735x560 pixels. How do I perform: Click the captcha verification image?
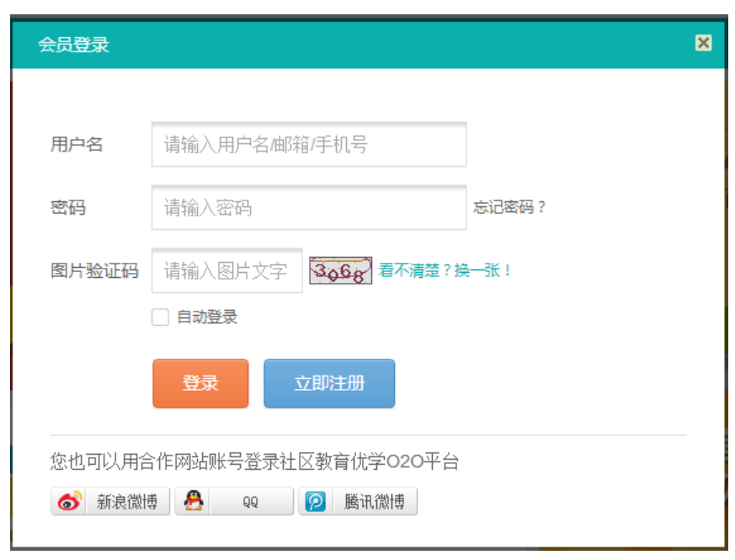340,270
